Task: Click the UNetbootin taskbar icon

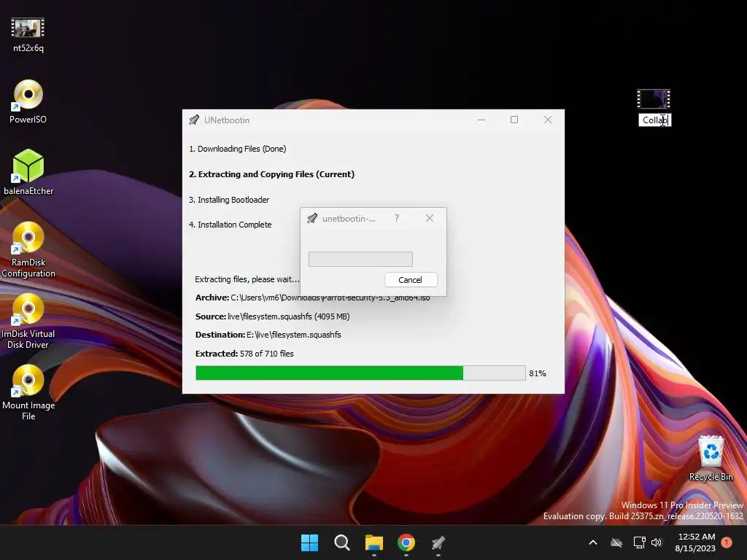Action: click(438, 542)
